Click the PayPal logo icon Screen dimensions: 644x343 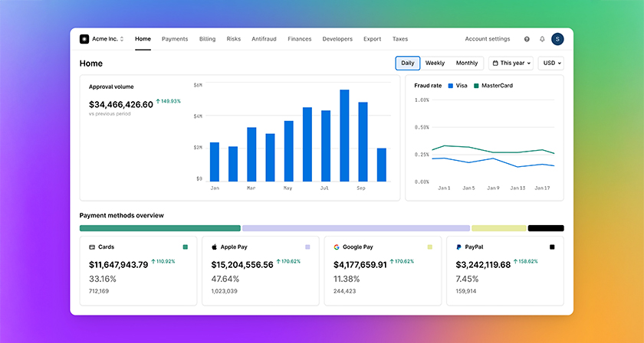click(x=458, y=247)
